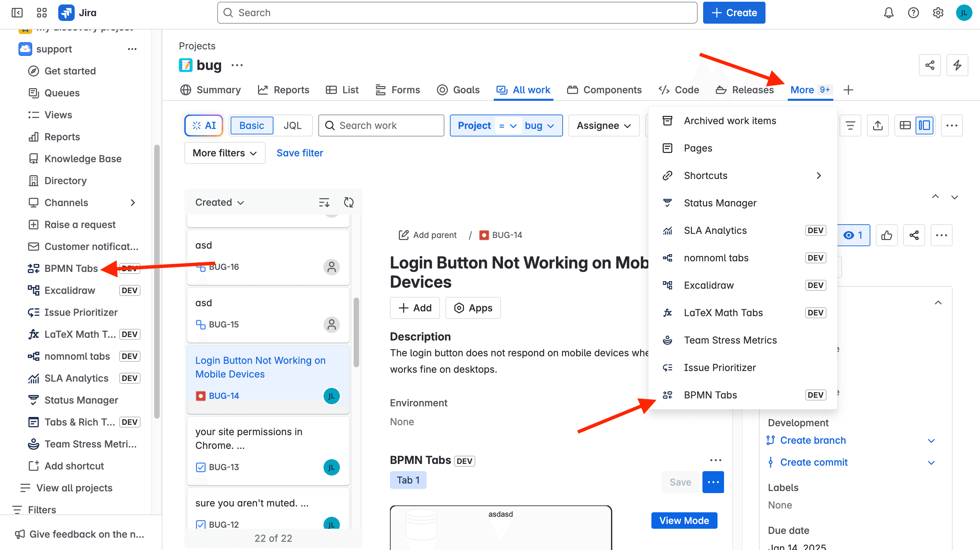Click the group-by lines icon in the filter bar
Image resolution: width=980 pixels, height=550 pixels.
(x=850, y=125)
